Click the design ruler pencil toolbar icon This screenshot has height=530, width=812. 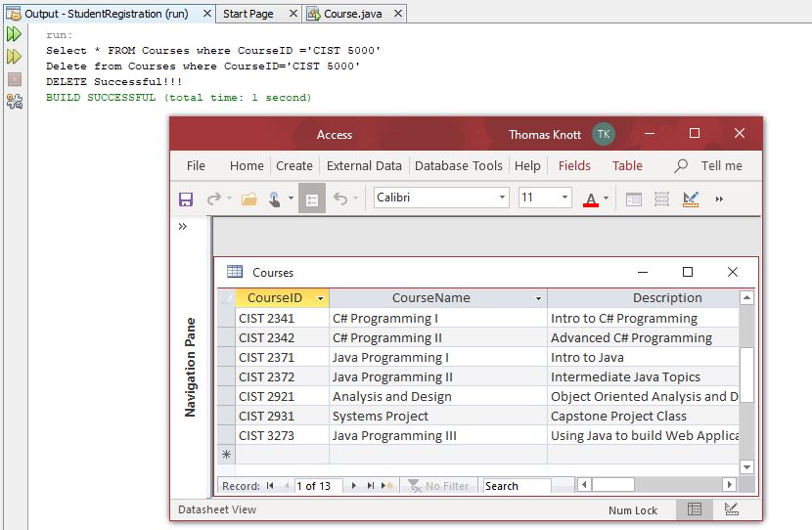pyautogui.click(x=691, y=199)
